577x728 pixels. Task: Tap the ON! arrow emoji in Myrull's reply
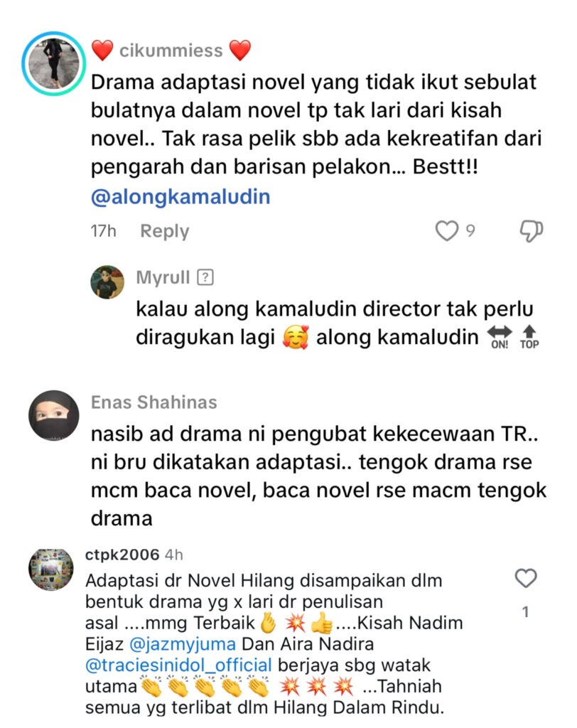coord(500,338)
